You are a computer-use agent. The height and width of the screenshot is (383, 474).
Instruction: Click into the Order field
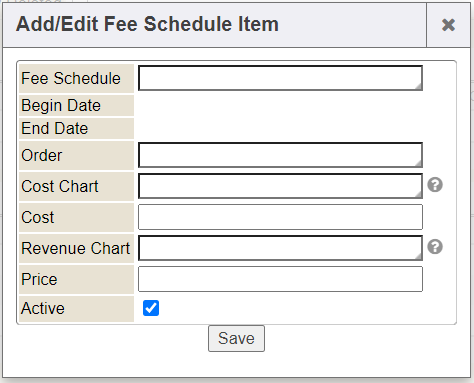(x=280, y=155)
